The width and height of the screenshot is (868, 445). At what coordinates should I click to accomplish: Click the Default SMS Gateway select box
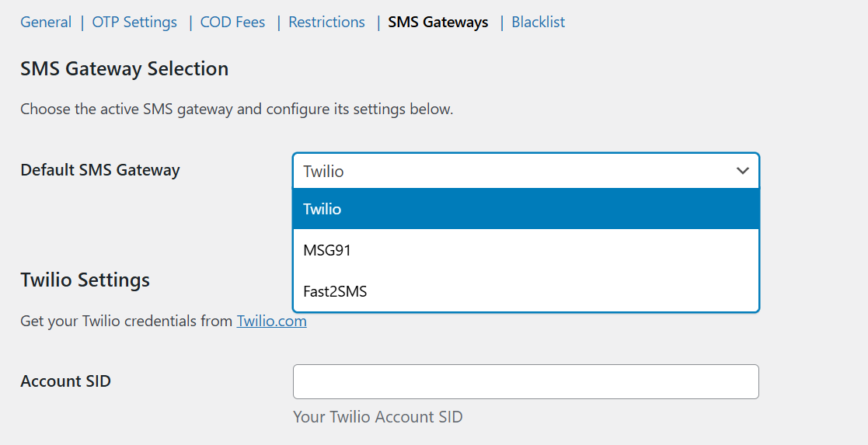point(513,171)
